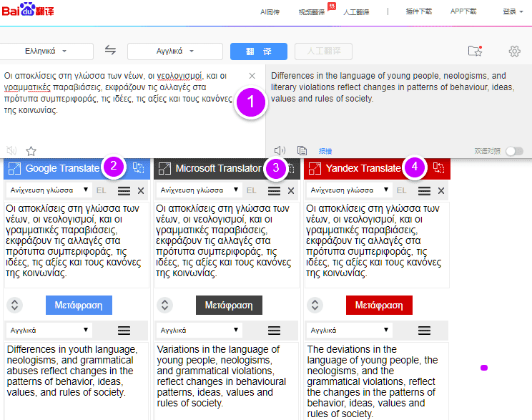Open Yandex source options hamburger menu

424,191
